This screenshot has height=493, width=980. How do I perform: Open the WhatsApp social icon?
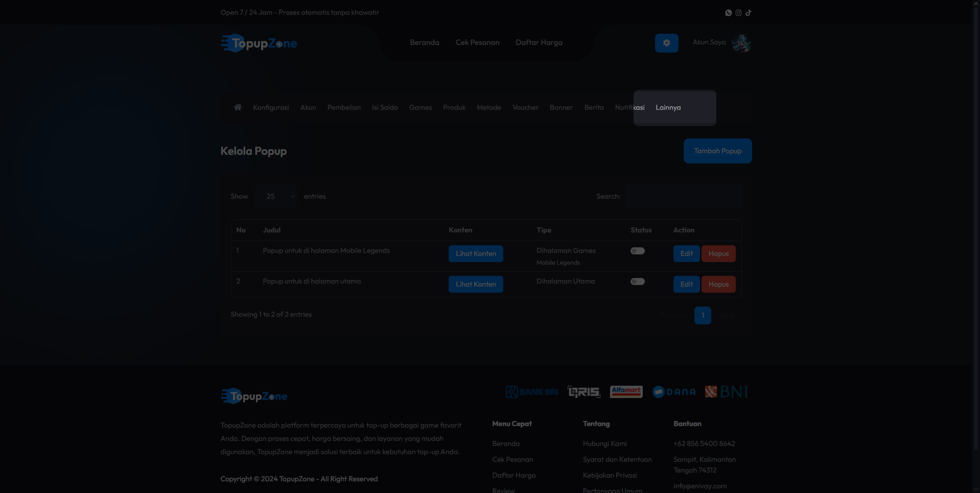point(729,13)
